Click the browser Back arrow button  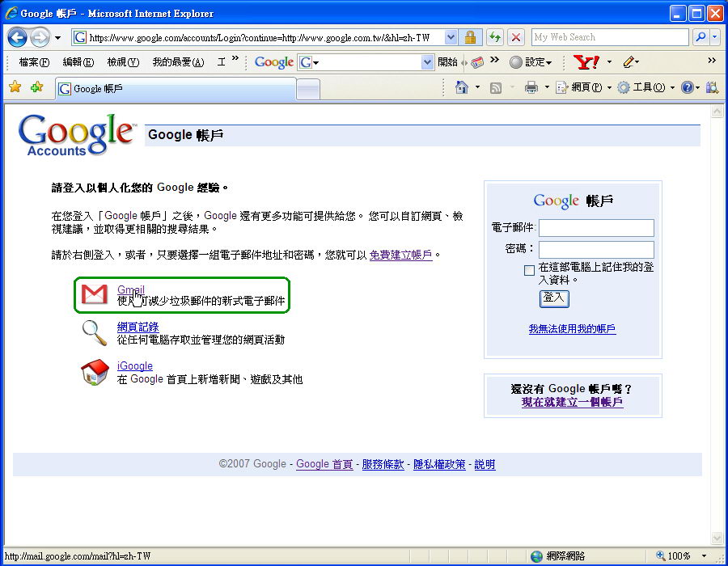click(x=17, y=37)
